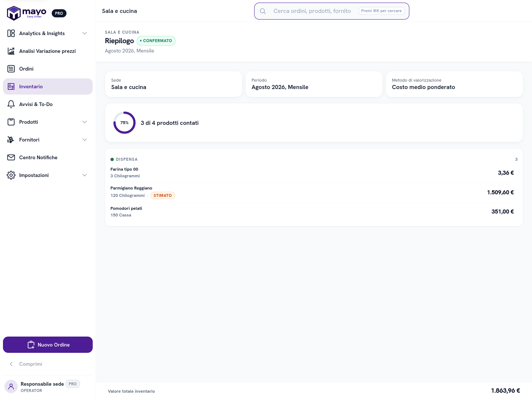Expand the Prodotti submenu chevron
The height and width of the screenshot is (399, 532).
(85, 122)
